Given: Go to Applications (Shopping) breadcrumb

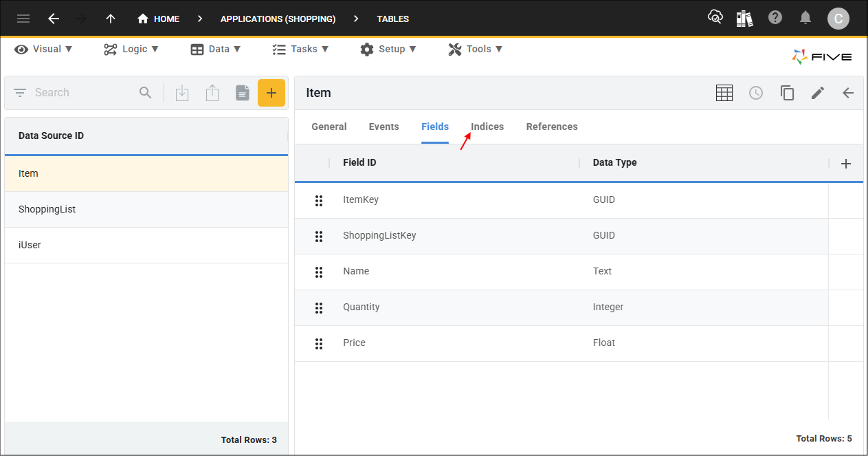Looking at the screenshot, I should (x=278, y=19).
